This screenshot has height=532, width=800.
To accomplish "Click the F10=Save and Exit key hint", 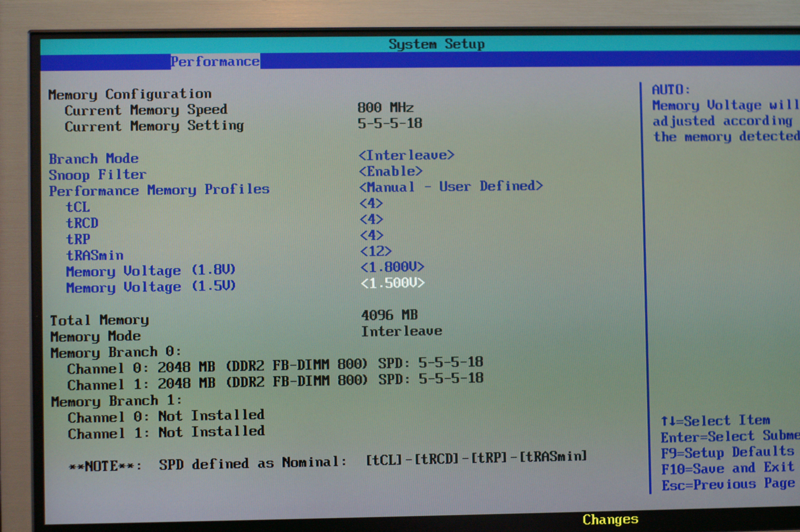I will point(728,468).
